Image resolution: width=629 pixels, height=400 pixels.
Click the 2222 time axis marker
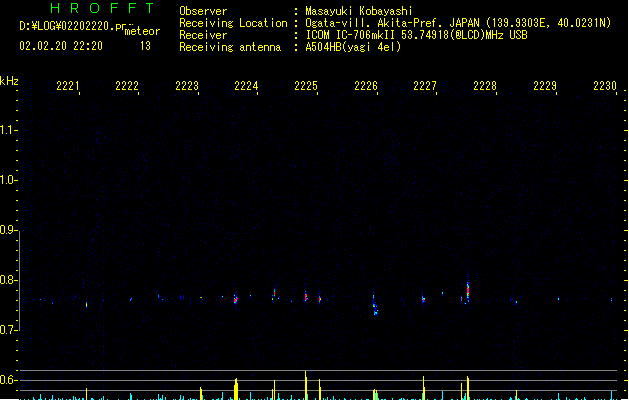pyautogui.click(x=127, y=86)
